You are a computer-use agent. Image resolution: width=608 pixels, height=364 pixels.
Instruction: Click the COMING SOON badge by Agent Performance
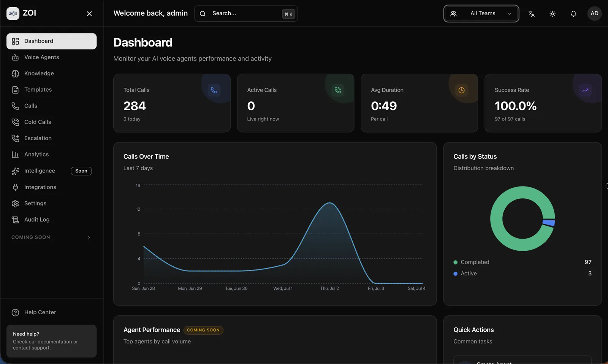pos(203,330)
